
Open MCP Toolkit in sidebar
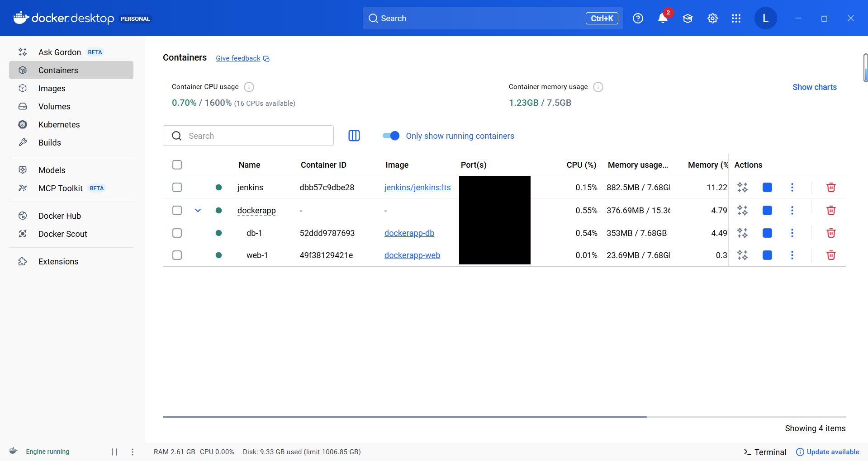[x=71, y=188]
